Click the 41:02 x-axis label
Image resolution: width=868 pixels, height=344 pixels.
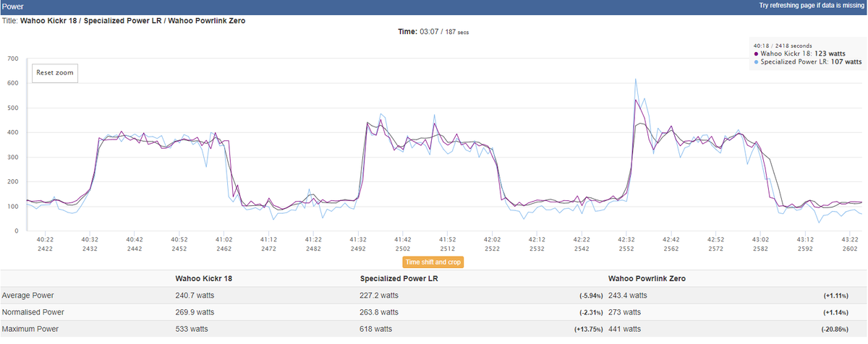(x=224, y=238)
